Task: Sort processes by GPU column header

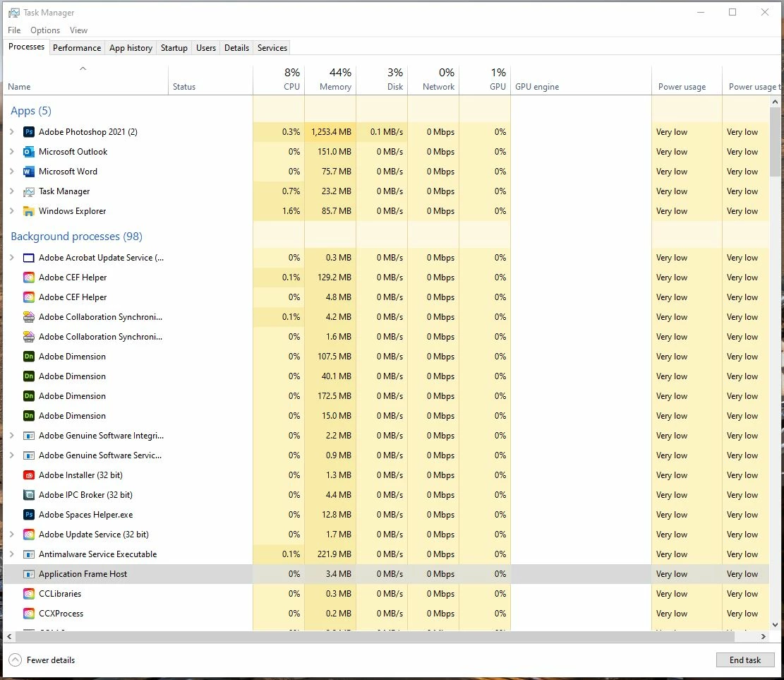Action: coord(485,80)
